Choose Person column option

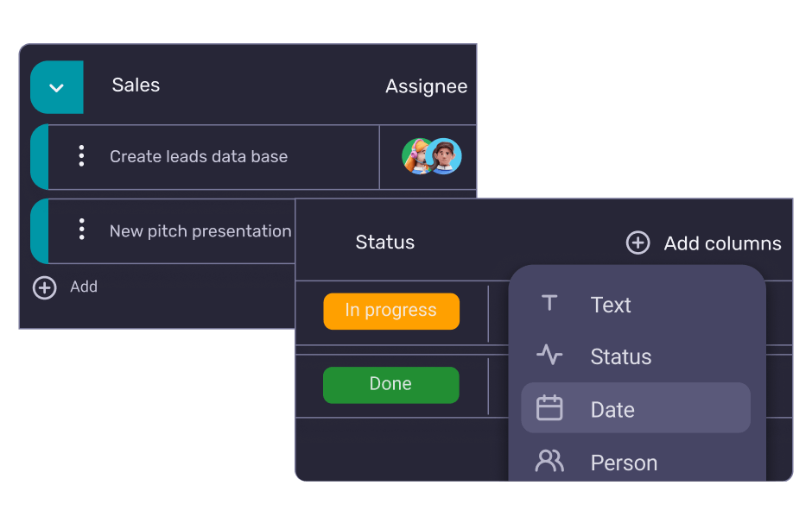(x=624, y=463)
